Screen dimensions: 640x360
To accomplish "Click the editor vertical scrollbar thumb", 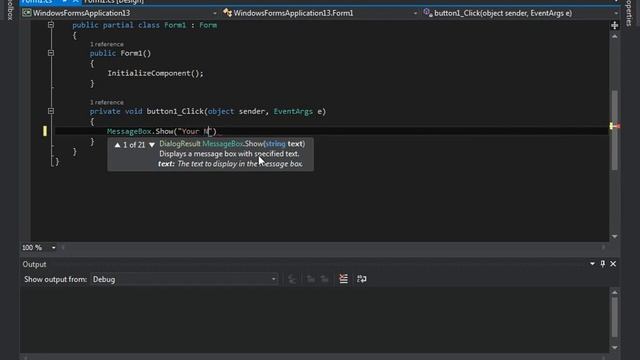I will [614, 130].
